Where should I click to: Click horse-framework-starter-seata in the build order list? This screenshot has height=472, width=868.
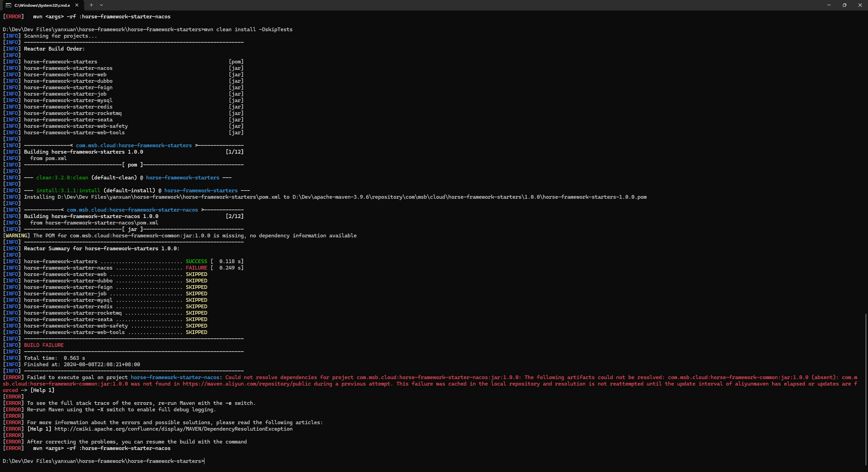click(x=68, y=120)
